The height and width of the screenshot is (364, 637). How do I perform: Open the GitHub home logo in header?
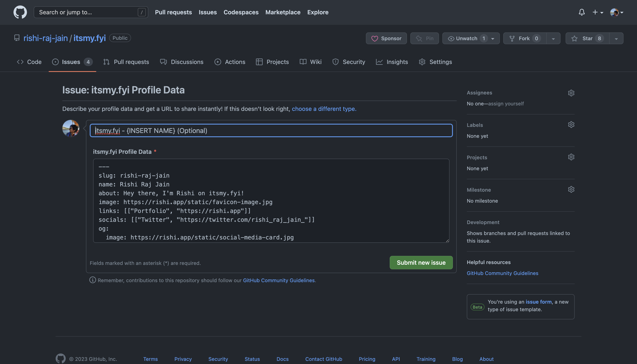tap(20, 12)
